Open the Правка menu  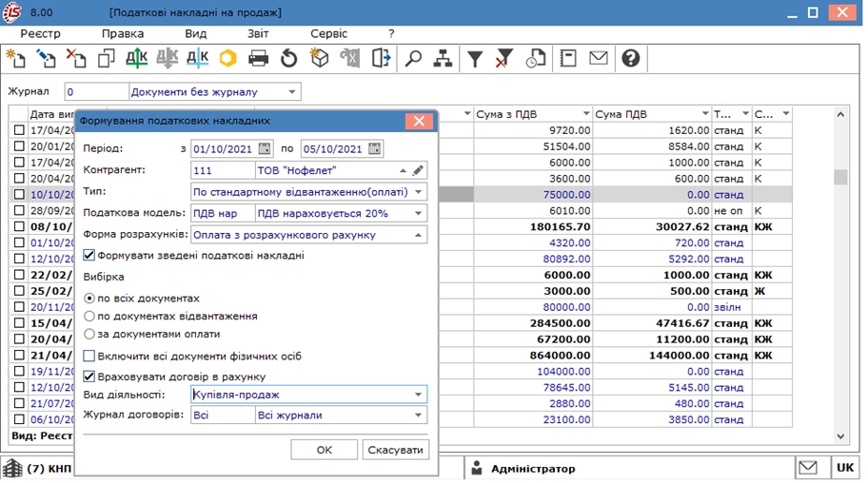click(x=123, y=33)
